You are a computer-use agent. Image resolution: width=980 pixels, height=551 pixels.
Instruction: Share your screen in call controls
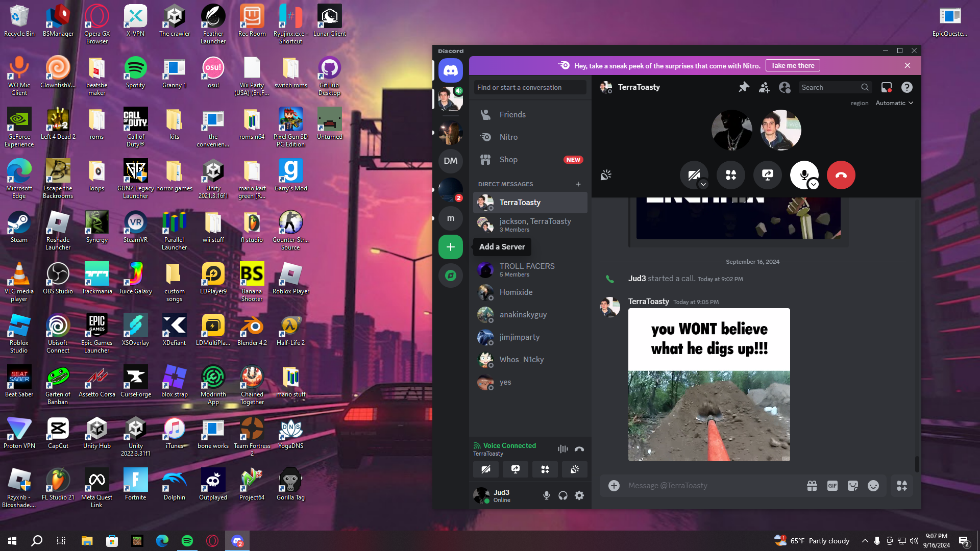767,175
